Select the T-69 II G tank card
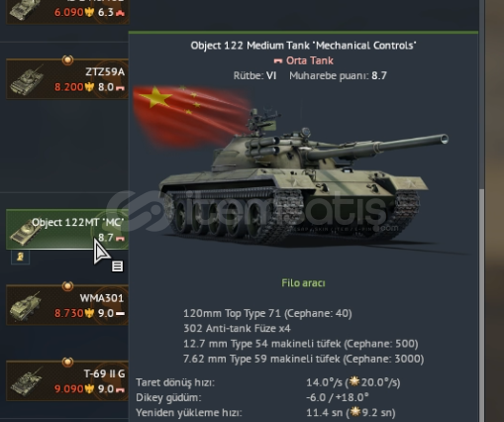The height and width of the screenshot is (422, 504). [x=67, y=381]
